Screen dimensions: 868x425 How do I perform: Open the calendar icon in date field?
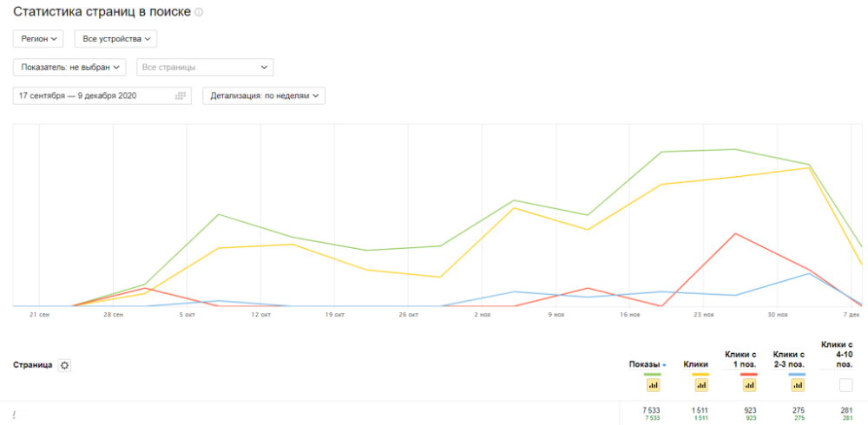[181, 95]
